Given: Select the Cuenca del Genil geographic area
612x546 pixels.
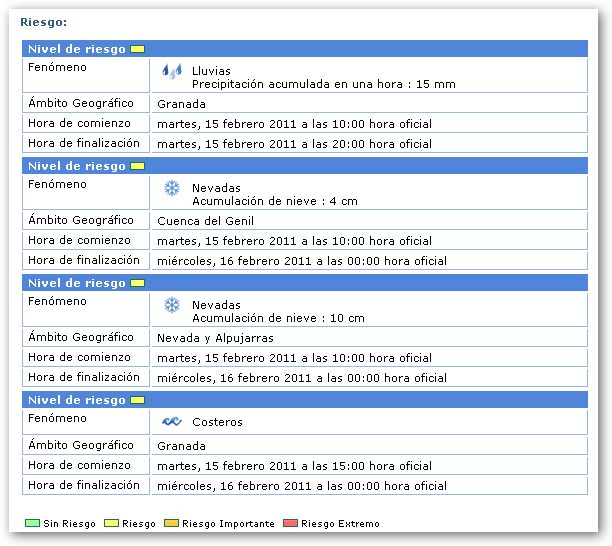Looking at the screenshot, I should click(205, 221).
